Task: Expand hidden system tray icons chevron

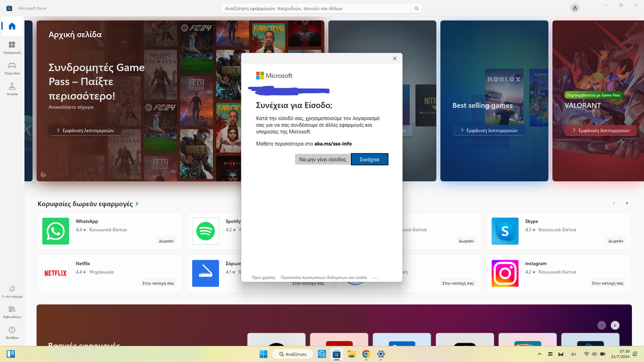Action: pyautogui.click(x=540, y=354)
